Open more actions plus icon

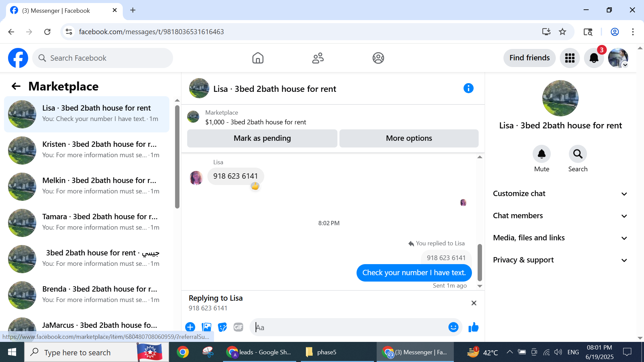[x=190, y=327]
